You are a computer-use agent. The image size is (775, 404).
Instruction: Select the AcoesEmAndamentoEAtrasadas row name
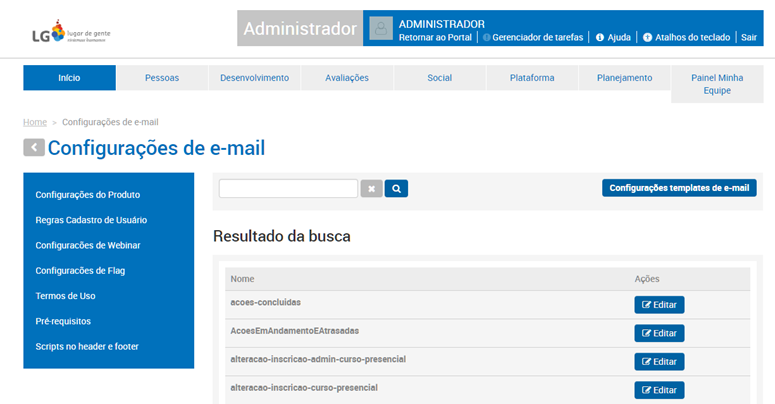(295, 331)
